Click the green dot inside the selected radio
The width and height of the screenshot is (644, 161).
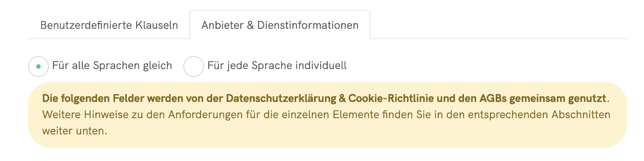pyautogui.click(x=38, y=66)
